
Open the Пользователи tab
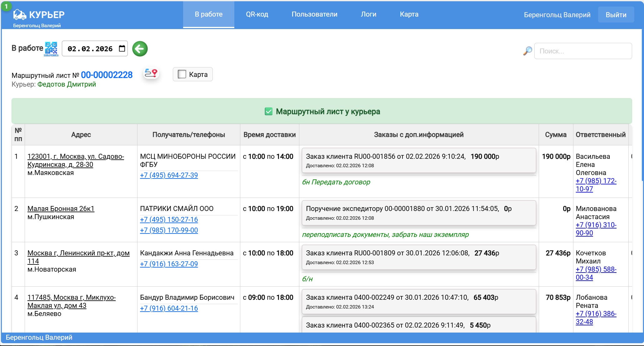pos(314,14)
